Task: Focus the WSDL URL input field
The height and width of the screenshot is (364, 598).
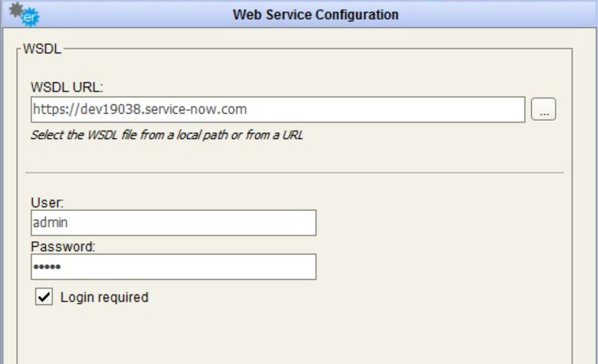Action: [x=278, y=110]
